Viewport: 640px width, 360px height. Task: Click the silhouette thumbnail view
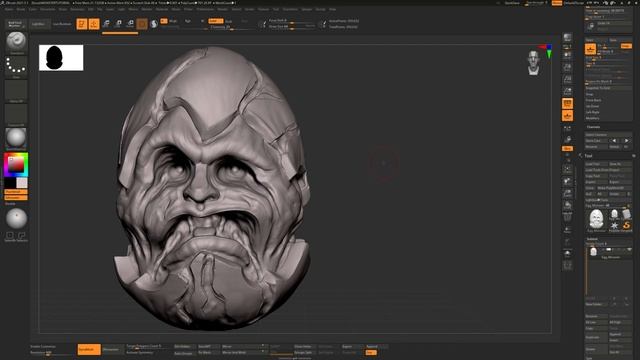point(61,58)
